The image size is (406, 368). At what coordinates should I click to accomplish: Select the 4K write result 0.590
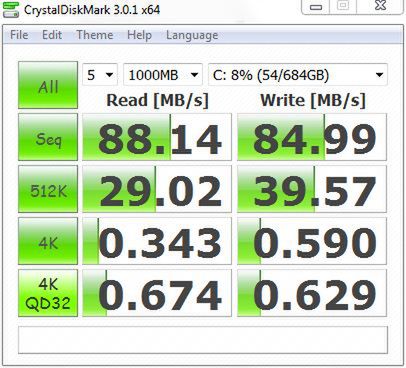[x=312, y=241]
